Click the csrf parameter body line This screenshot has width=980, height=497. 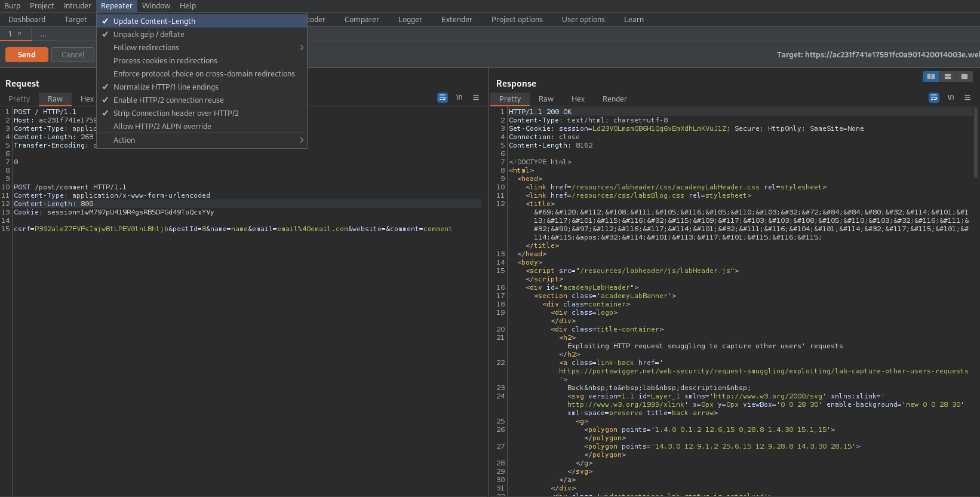click(x=233, y=229)
